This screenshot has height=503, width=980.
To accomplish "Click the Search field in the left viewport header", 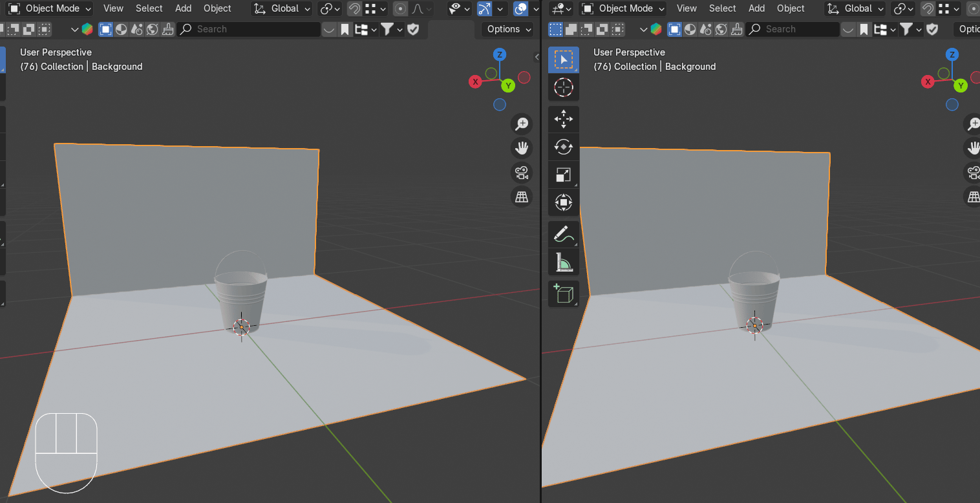I will pyautogui.click(x=249, y=29).
